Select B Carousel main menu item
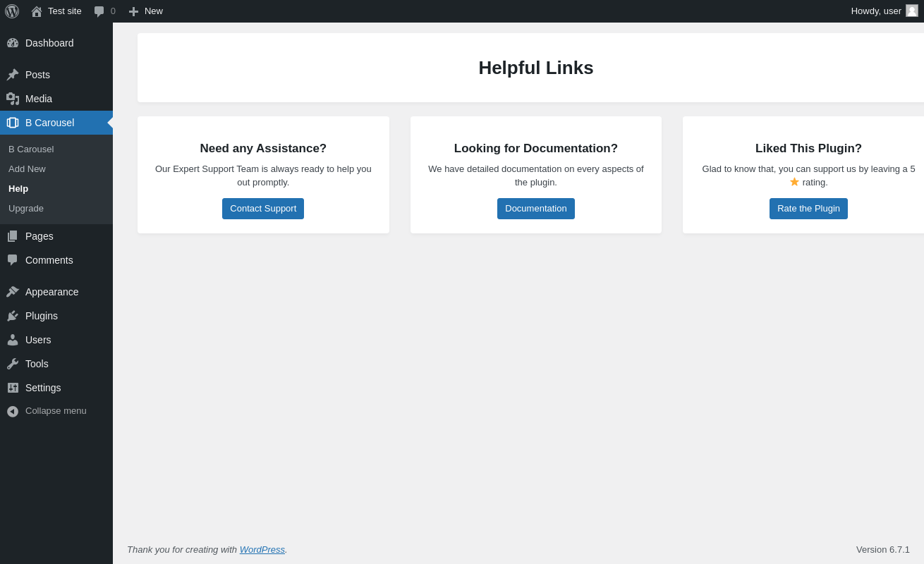Image resolution: width=924 pixels, height=564 pixels. [x=56, y=123]
